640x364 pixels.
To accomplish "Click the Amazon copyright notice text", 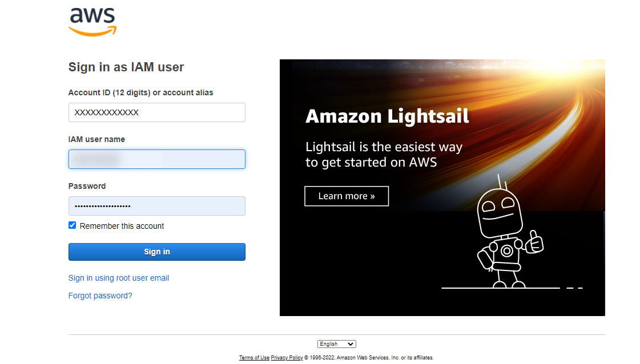I will point(368,357).
